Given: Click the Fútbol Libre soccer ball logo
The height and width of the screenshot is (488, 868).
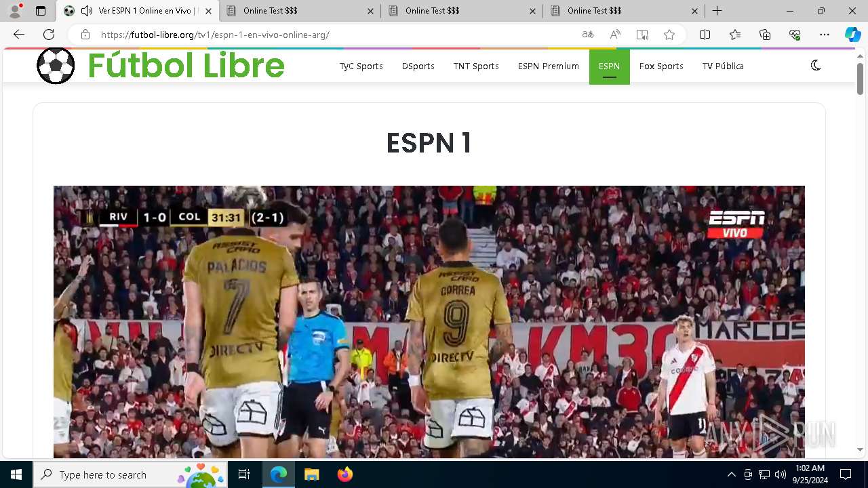Looking at the screenshot, I should (56, 66).
